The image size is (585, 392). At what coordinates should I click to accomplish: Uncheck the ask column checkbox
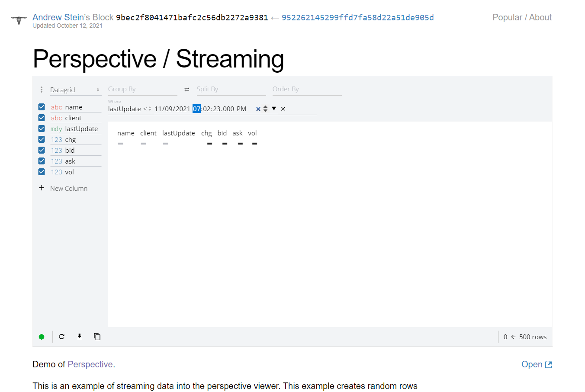coord(42,161)
